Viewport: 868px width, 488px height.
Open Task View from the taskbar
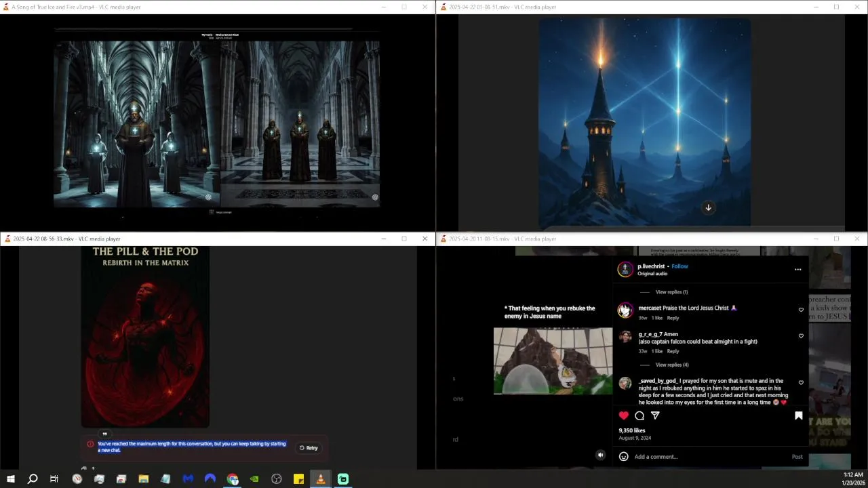tap(54, 479)
